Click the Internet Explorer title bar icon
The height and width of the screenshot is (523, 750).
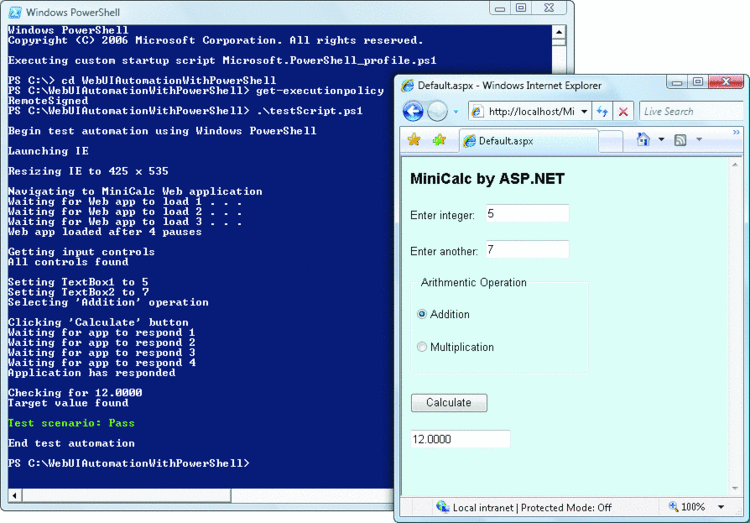407,86
